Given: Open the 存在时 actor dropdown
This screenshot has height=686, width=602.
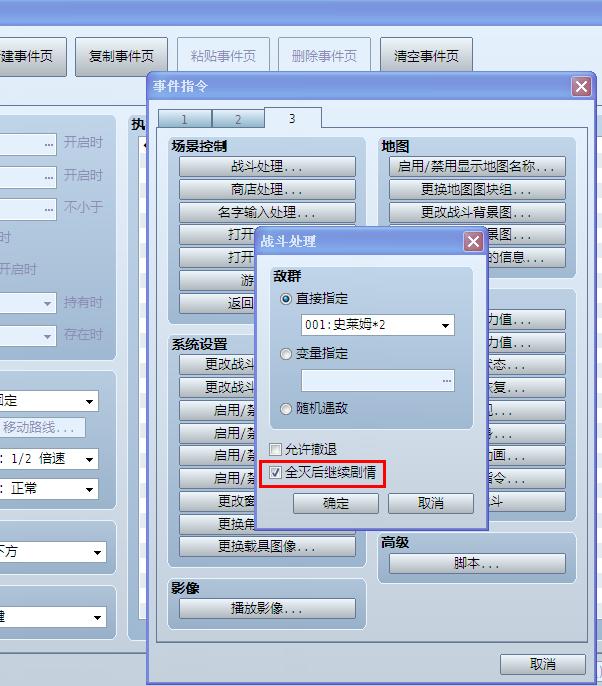Looking at the screenshot, I should point(28,336).
